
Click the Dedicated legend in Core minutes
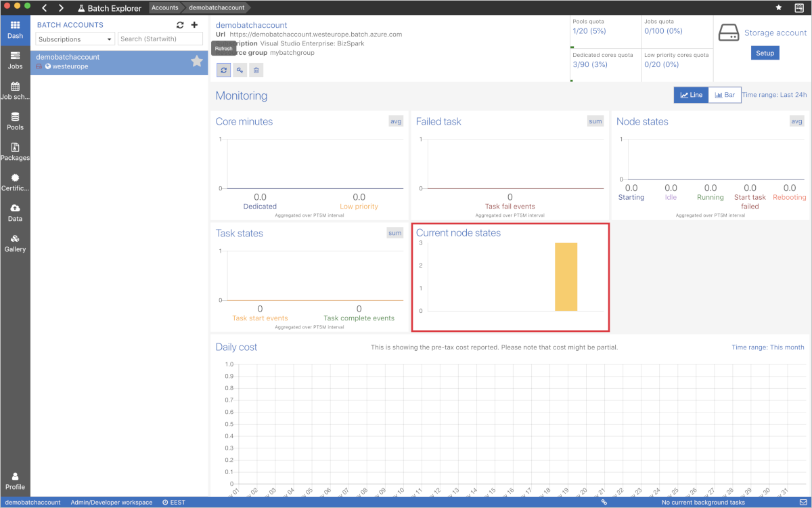[260, 206]
